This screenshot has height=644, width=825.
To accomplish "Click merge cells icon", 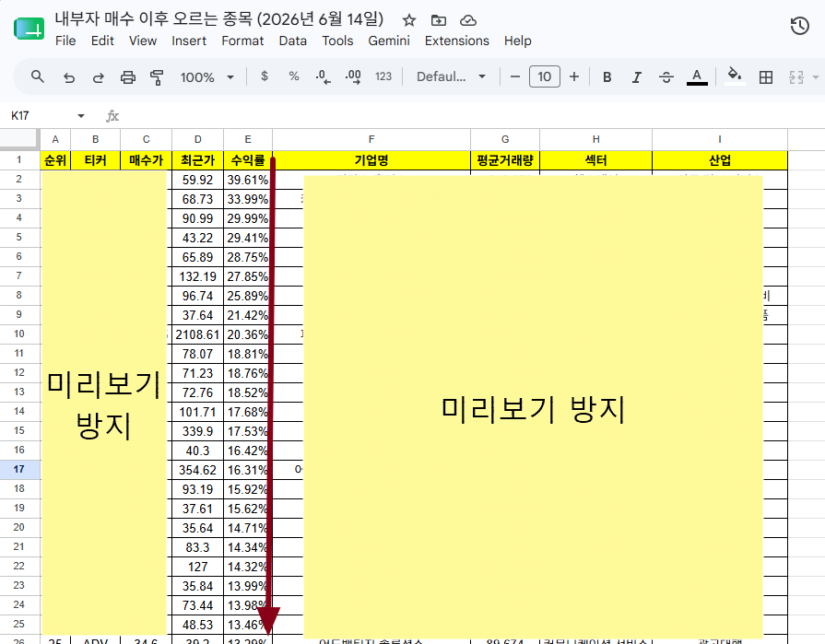I will pyautogui.click(x=796, y=77).
